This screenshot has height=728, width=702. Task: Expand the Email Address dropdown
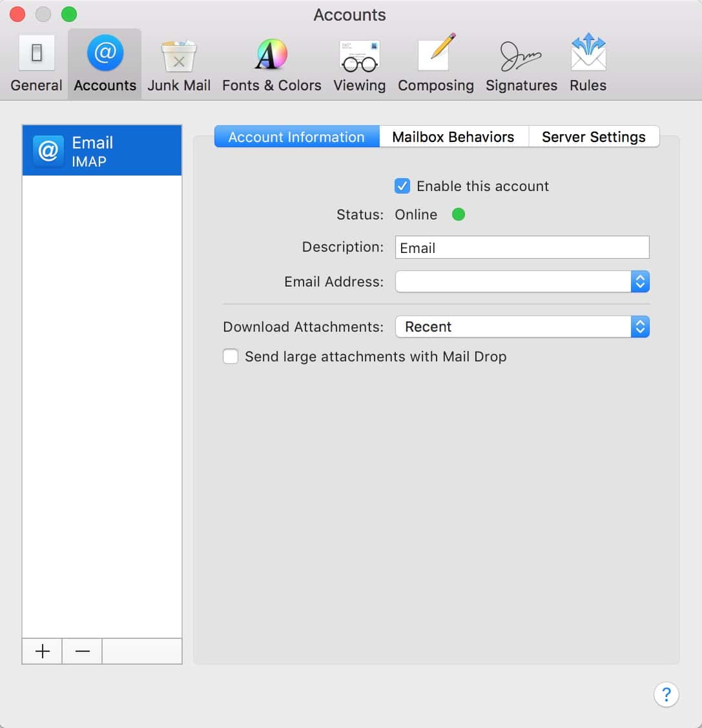(522, 281)
